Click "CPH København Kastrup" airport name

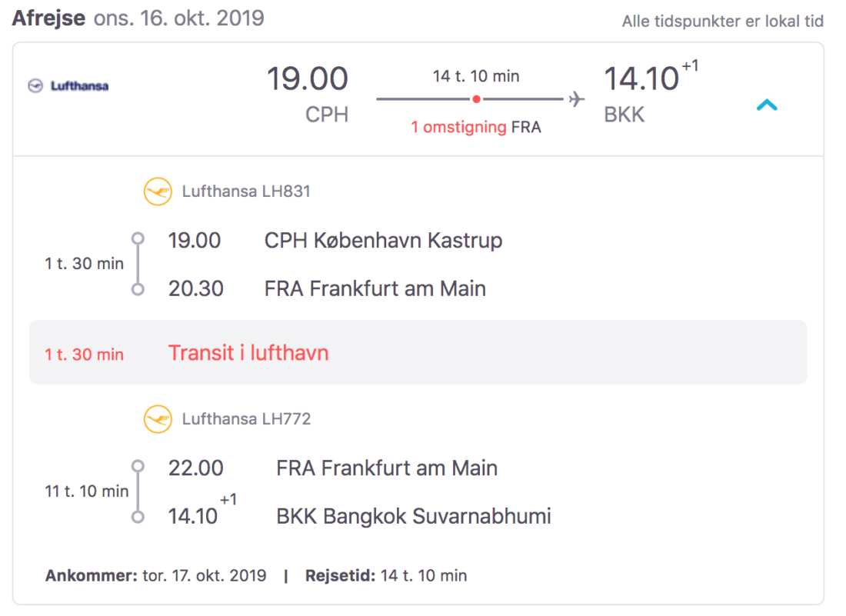[x=383, y=241]
